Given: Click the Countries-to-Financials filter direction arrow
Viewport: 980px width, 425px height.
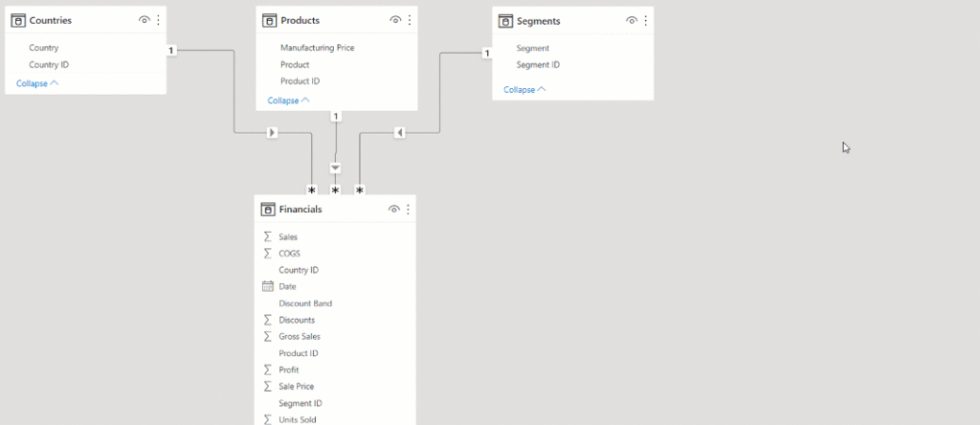Looking at the screenshot, I should pyautogui.click(x=273, y=132).
